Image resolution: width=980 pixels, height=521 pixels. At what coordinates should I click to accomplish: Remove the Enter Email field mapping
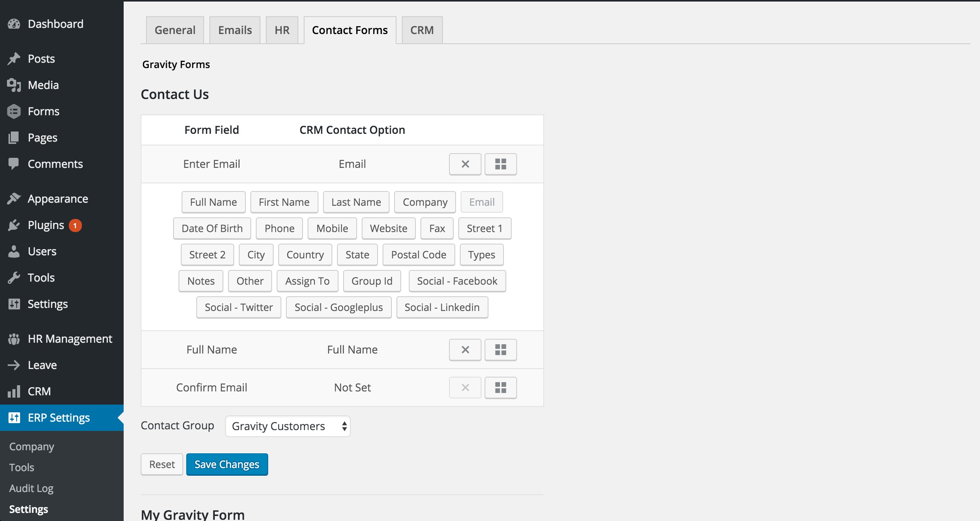(465, 164)
